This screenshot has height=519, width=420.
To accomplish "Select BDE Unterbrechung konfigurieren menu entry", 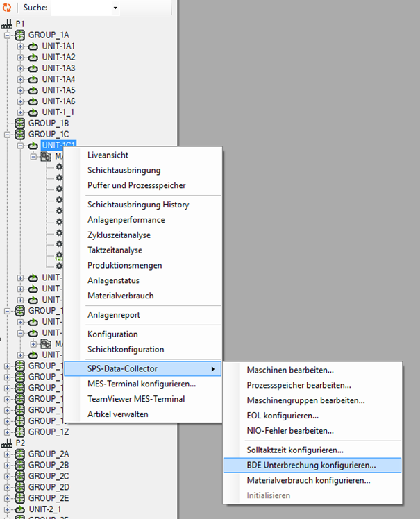I will coord(311,465).
